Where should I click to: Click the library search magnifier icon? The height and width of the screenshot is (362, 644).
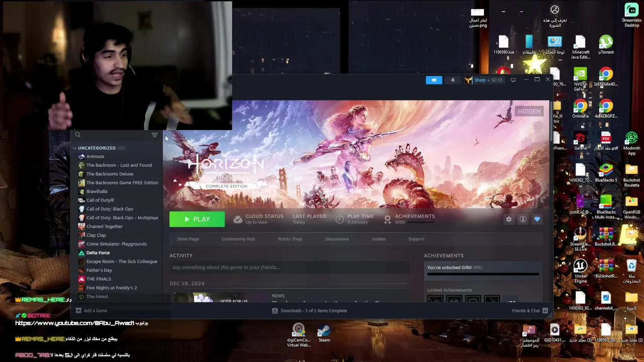pyautogui.click(x=77, y=135)
